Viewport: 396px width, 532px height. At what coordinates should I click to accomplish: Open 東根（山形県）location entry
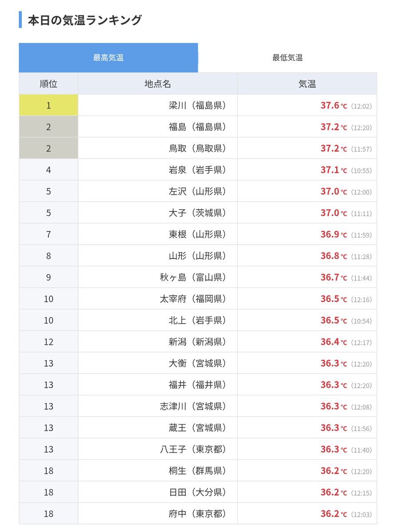point(197,235)
